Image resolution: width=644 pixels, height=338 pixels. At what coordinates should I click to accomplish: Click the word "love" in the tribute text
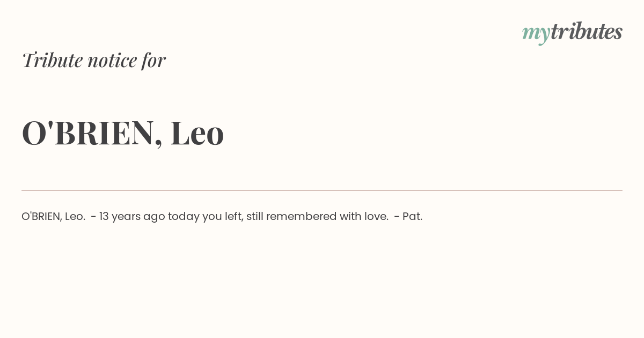(x=375, y=216)
